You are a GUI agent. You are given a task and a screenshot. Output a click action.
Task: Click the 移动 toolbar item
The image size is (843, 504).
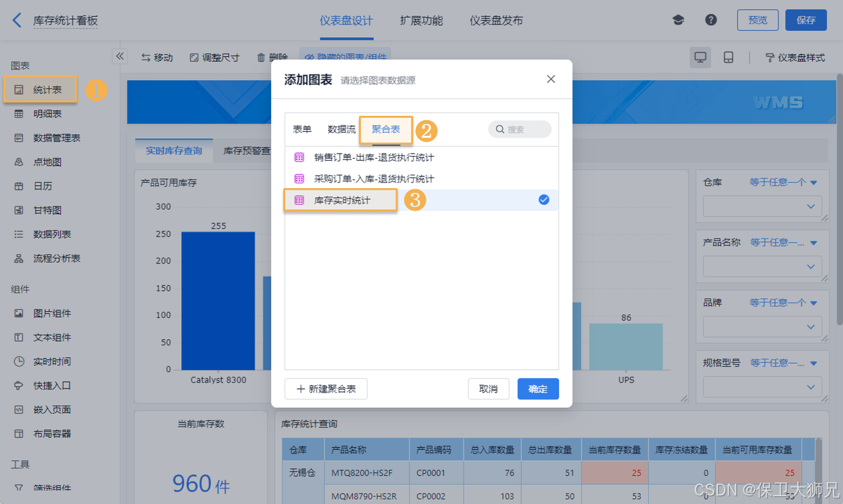(157, 58)
